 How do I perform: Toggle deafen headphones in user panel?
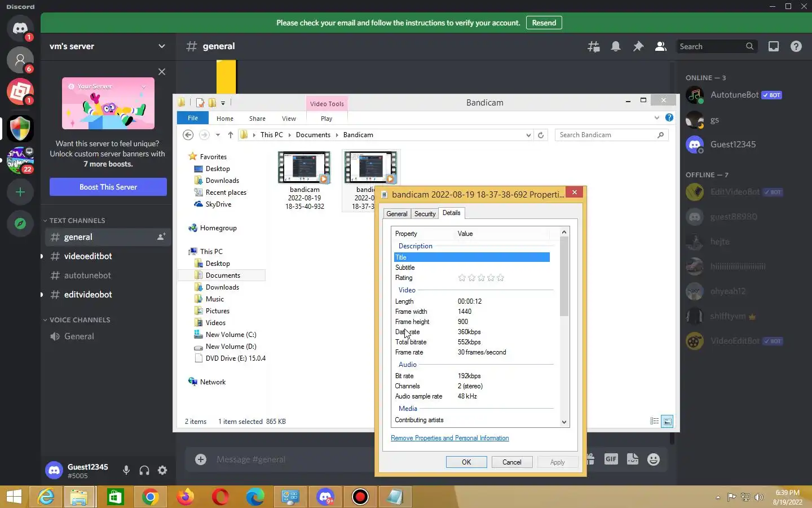click(144, 470)
